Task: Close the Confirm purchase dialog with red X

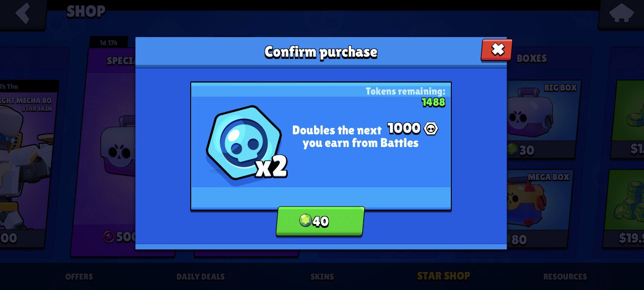Action: point(497,49)
